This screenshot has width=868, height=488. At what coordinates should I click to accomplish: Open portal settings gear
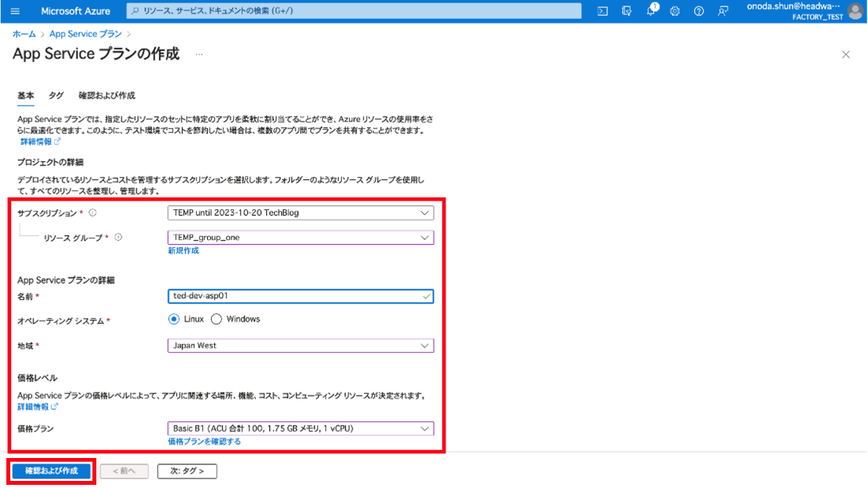coord(674,11)
